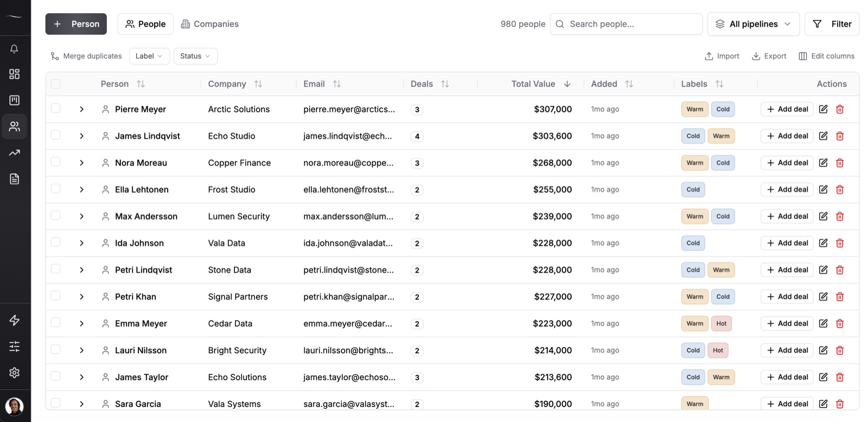Open Edit columns

826,56
